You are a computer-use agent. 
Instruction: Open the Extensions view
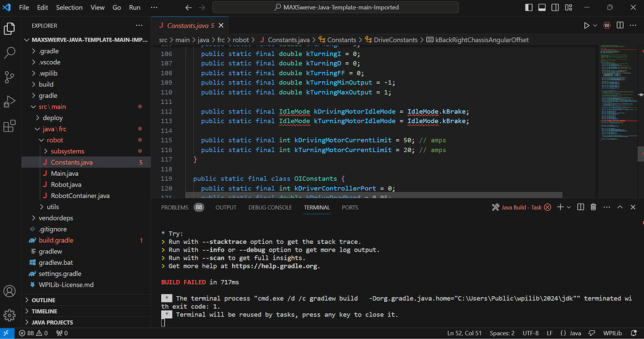(9, 126)
